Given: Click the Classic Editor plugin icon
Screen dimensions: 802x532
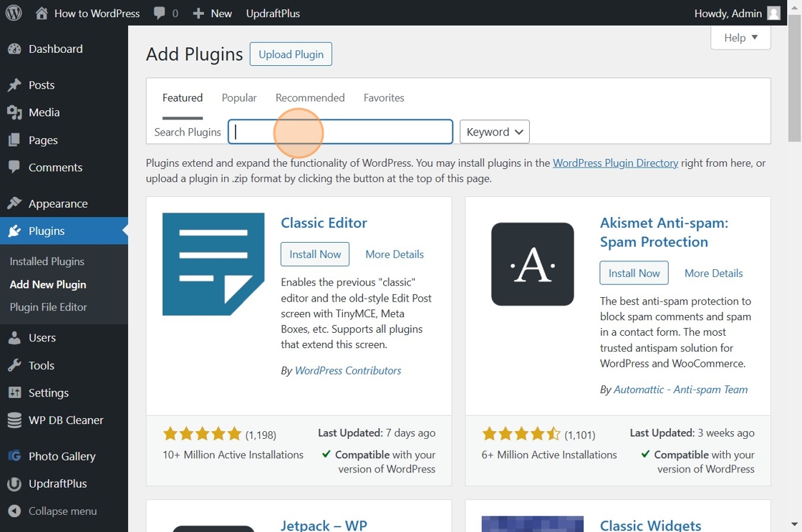Looking at the screenshot, I should click(x=213, y=264).
